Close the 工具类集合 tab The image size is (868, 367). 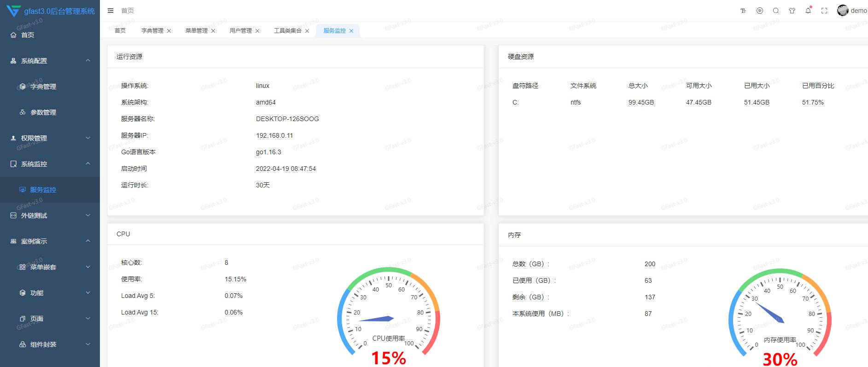click(x=307, y=31)
